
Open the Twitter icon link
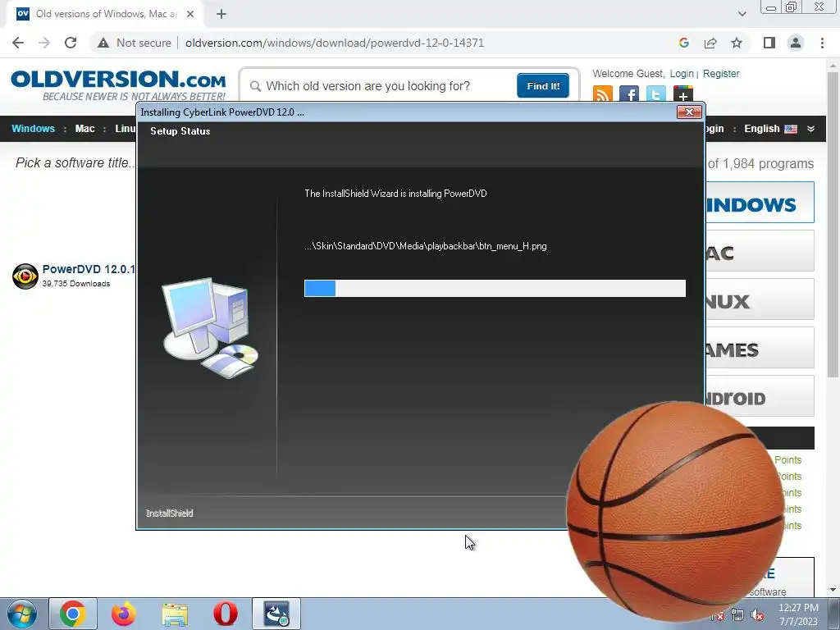pyautogui.click(x=655, y=94)
